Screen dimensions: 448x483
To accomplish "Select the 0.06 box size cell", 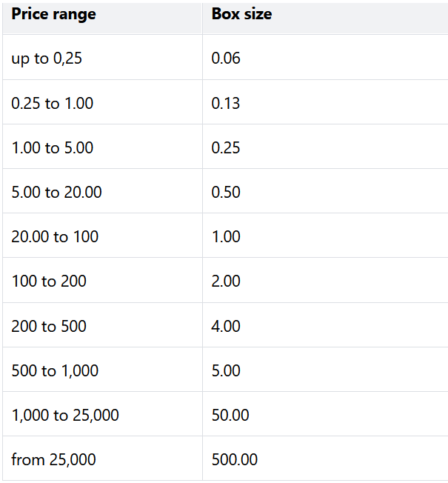I will pyautogui.click(x=226, y=59).
